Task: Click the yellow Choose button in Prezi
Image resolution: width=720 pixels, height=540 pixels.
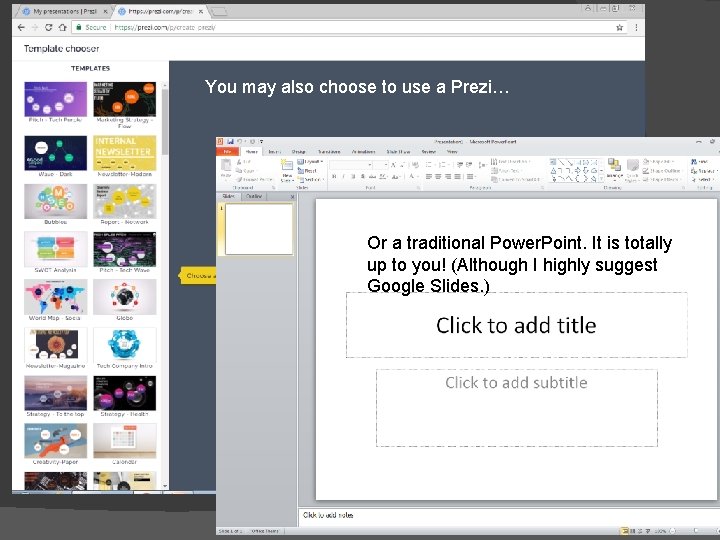Action: (x=198, y=276)
